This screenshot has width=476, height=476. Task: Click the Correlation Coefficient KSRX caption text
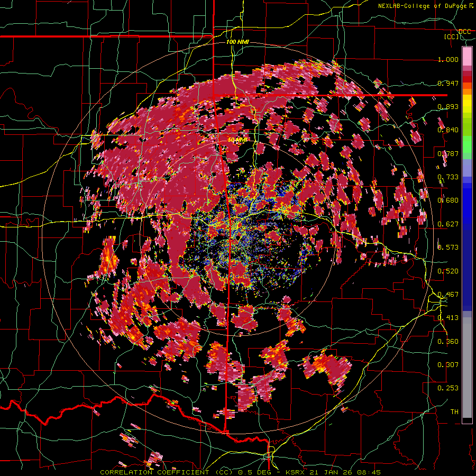241,472
